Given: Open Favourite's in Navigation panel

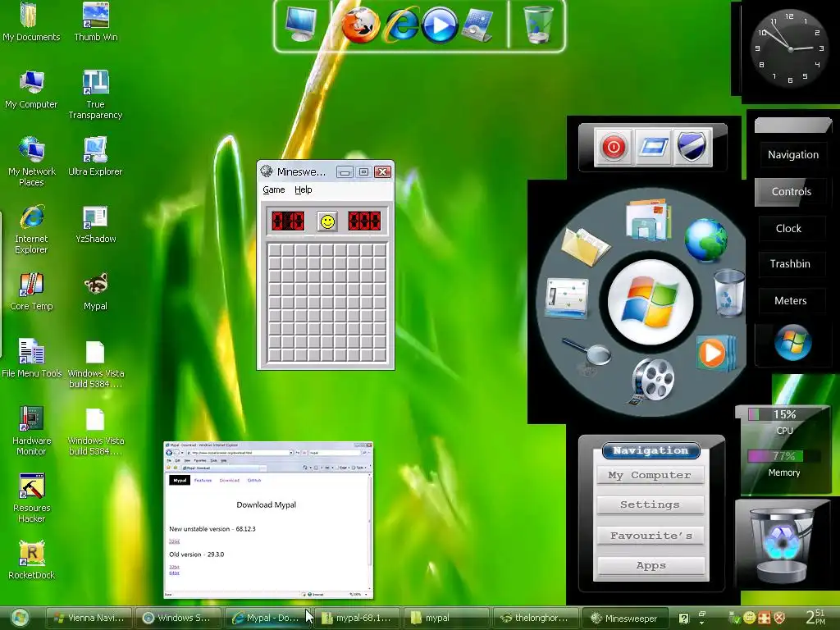Looking at the screenshot, I should tap(651, 536).
